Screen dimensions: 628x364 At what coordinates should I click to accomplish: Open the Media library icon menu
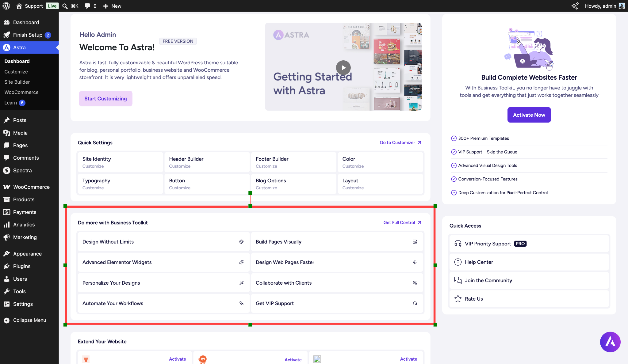(x=29, y=133)
